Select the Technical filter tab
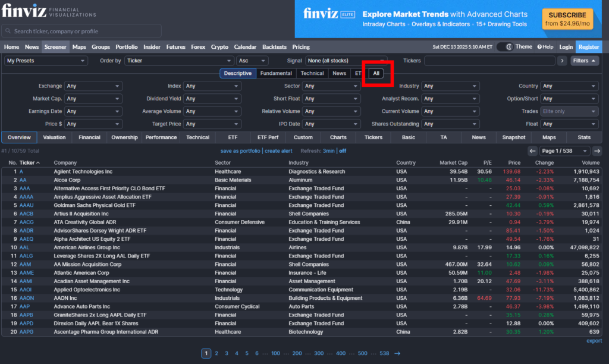The width and height of the screenshot is (609, 364). [312, 73]
